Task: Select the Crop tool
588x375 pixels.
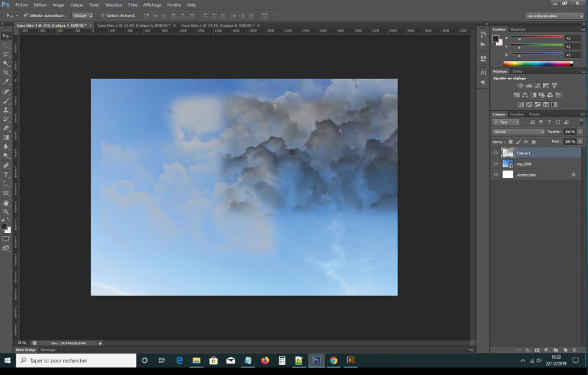Action: point(6,73)
